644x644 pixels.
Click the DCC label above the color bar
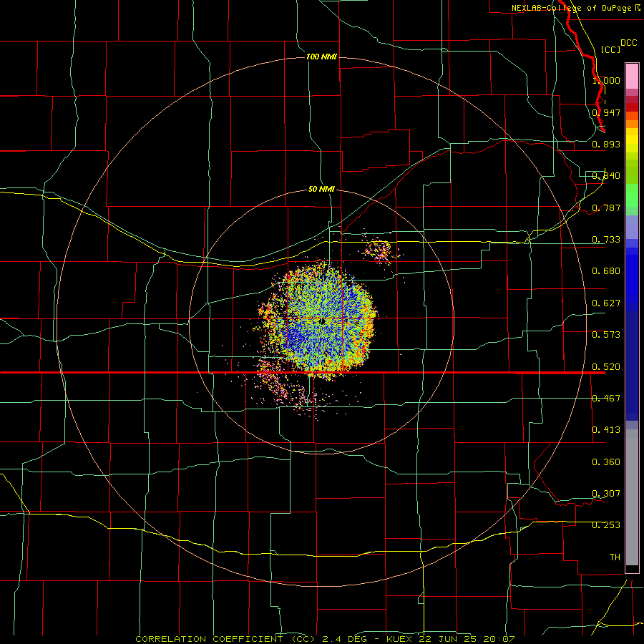coord(628,43)
